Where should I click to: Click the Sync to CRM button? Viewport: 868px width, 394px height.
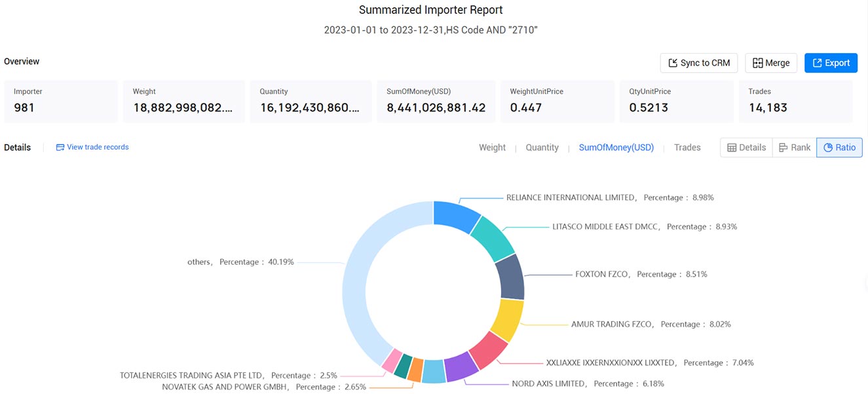tap(699, 63)
